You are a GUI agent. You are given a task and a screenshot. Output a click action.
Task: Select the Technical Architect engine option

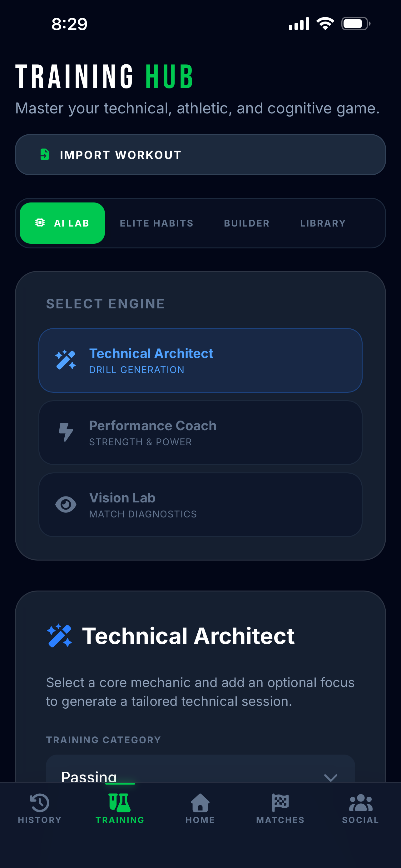coord(200,360)
